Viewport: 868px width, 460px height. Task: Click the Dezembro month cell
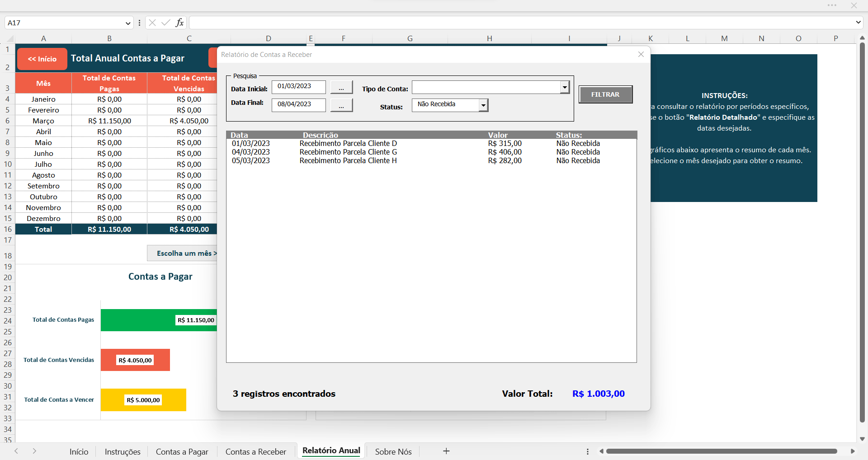(x=43, y=218)
